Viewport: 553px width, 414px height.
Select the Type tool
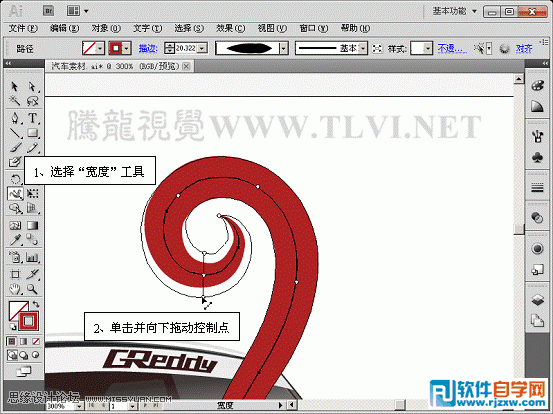[32, 118]
